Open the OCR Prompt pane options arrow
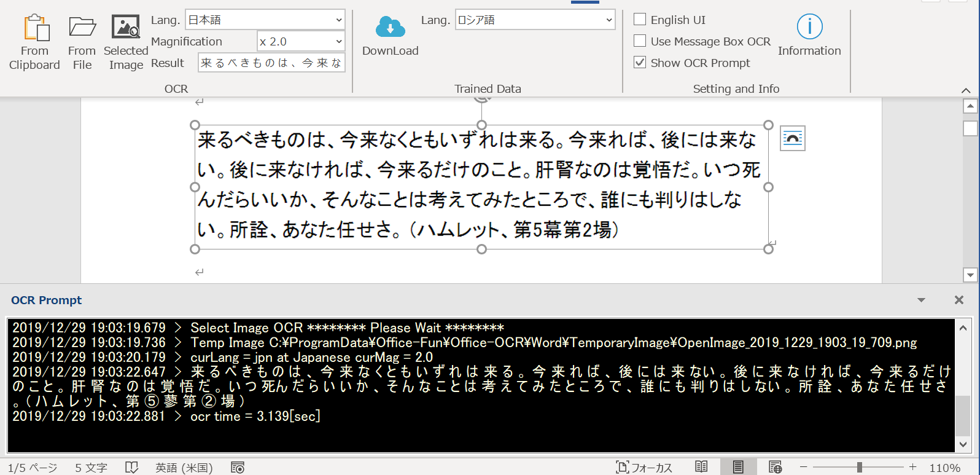This screenshot has height=475, width=980. coord(921,300)
